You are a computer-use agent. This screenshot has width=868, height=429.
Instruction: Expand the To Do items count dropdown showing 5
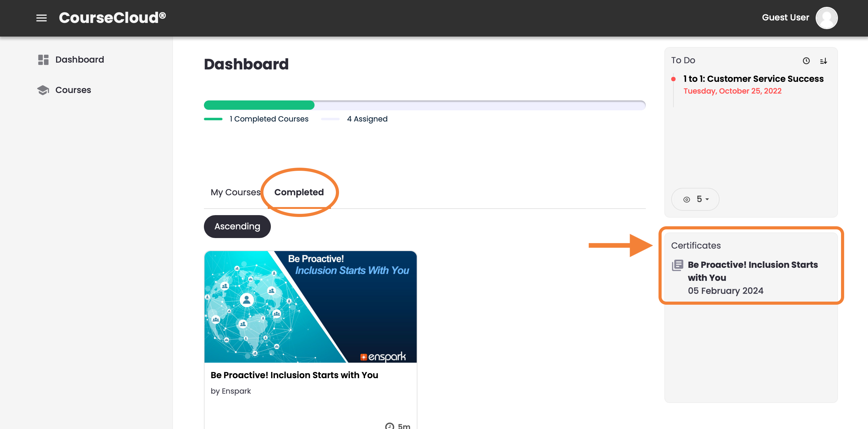pyautogui.click(x=695, y=199)
